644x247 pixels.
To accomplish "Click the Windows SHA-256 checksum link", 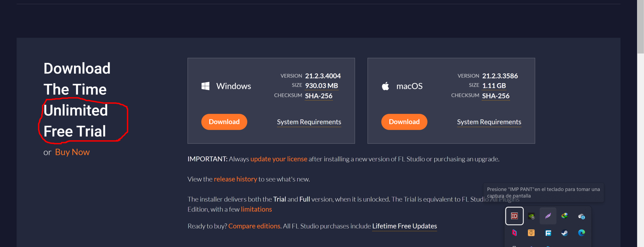I will coord(319,96).
